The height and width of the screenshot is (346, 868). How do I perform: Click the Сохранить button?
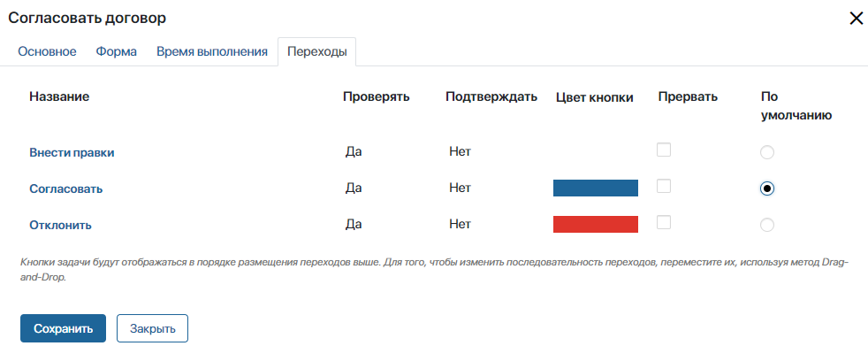coord(63,328)
